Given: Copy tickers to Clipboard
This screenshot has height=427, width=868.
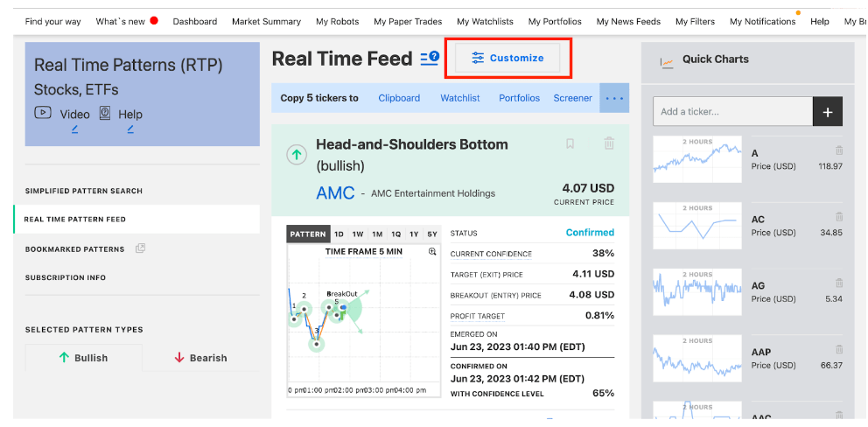Looking at the screenshot, I should 399,98.
